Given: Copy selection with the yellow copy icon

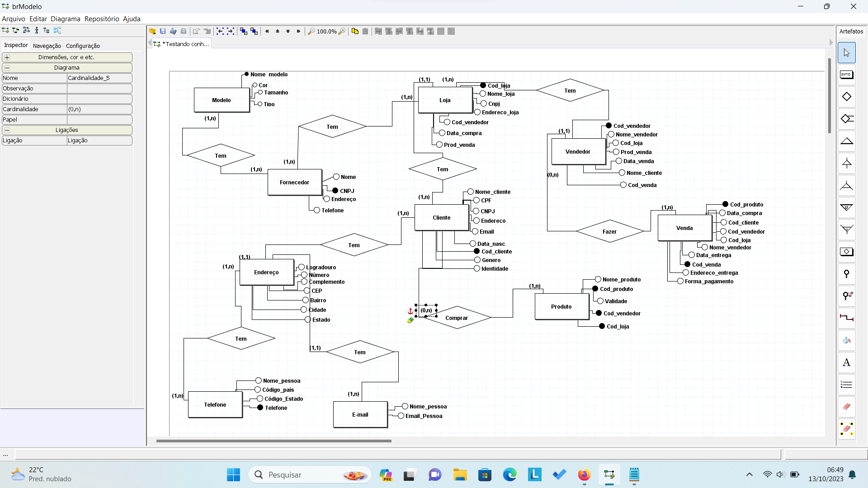Looking at the screenshot, I should tap(355, 31).
